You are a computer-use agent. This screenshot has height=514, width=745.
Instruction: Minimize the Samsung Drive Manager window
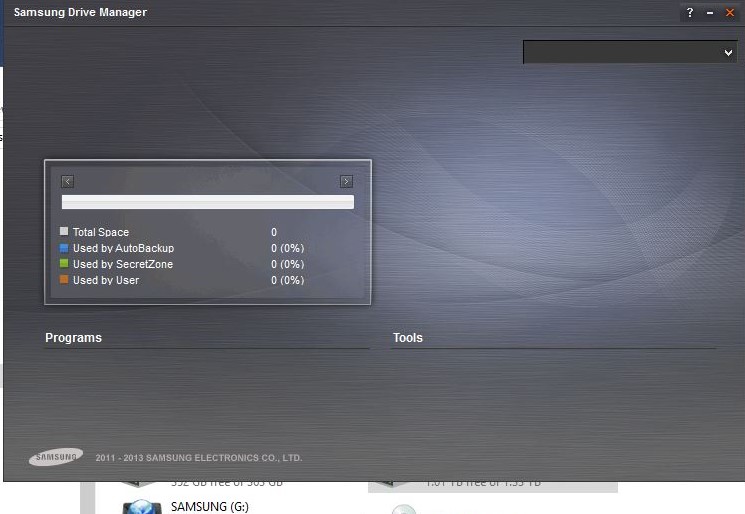pos(710,13)
